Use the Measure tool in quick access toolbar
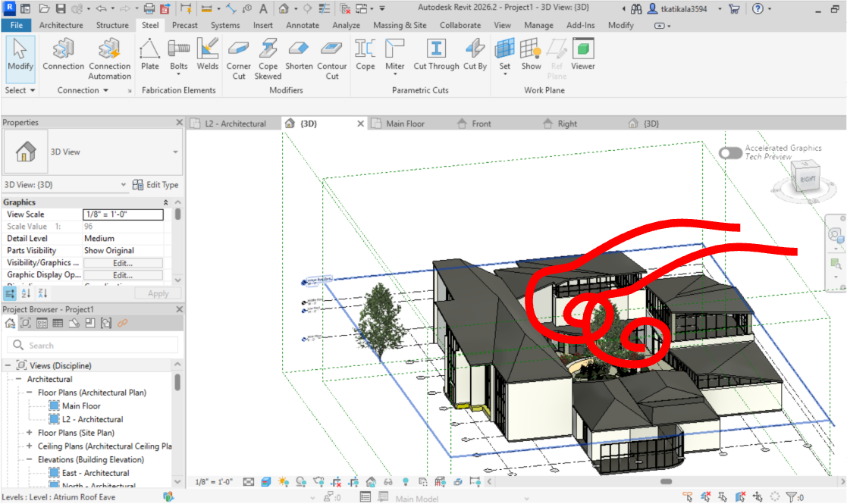This screenshot has height=504, width=847. click(206, 8)
